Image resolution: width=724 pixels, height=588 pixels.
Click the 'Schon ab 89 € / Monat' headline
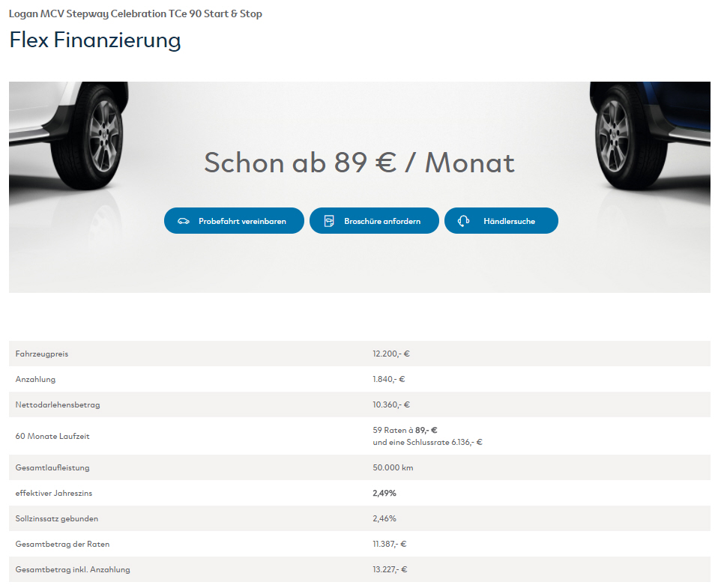click(359, 163)
